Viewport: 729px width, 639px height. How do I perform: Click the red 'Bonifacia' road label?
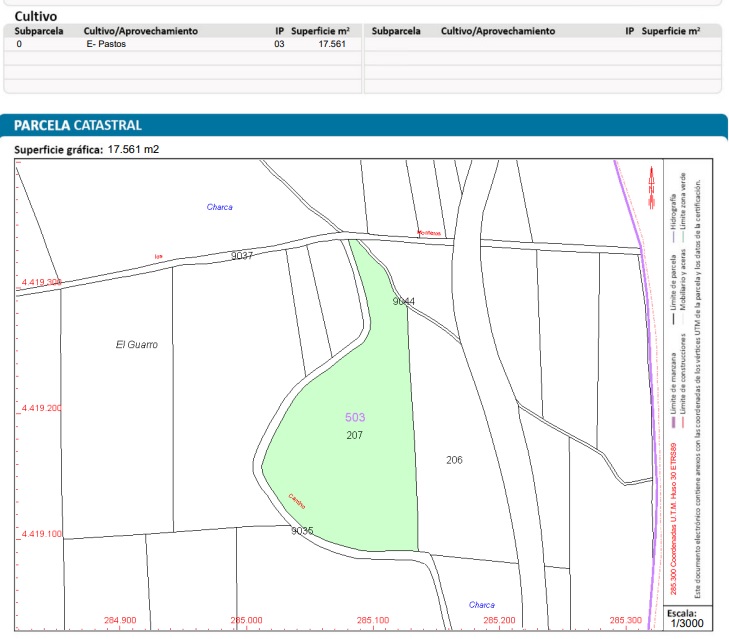(429, 234)
